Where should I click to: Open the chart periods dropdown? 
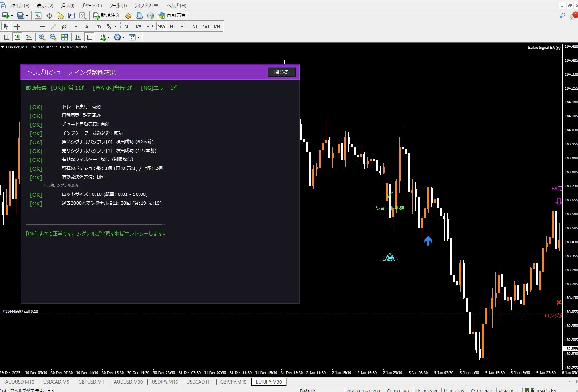coord(123,37)
